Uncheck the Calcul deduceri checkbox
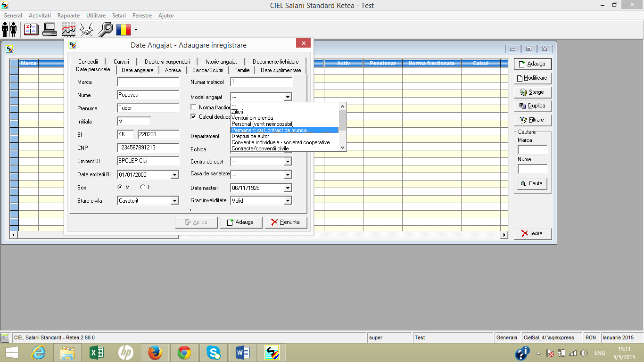The image size is (644, 362). [x=193, y=116]
